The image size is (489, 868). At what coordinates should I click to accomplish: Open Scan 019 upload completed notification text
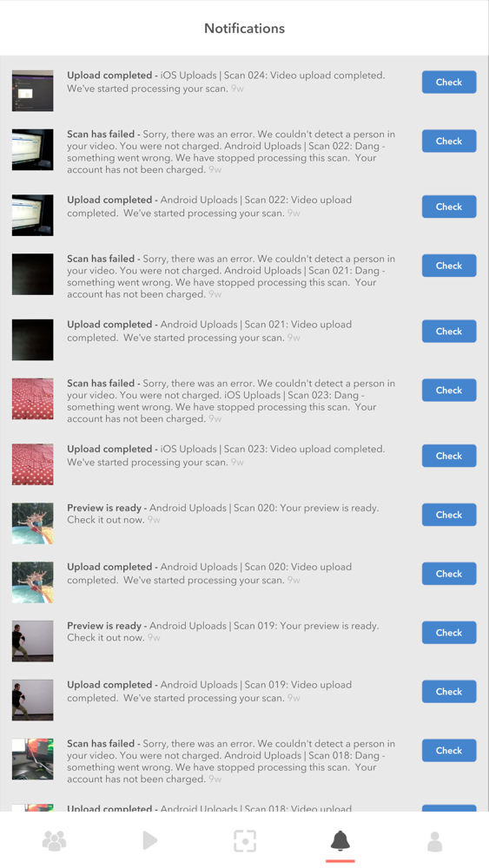pos(209,692)
